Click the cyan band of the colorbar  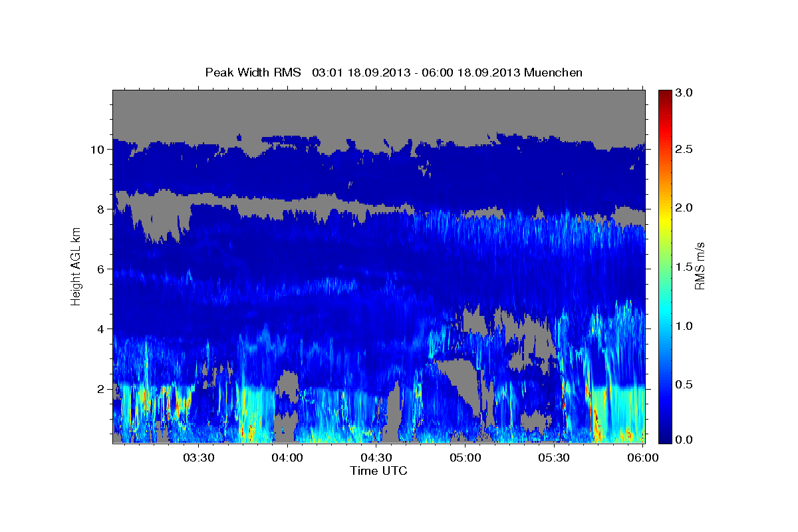pos(664,313)
